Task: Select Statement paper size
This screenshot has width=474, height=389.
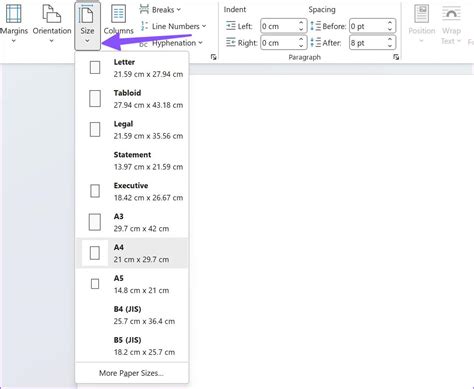Action: point(132,161)
